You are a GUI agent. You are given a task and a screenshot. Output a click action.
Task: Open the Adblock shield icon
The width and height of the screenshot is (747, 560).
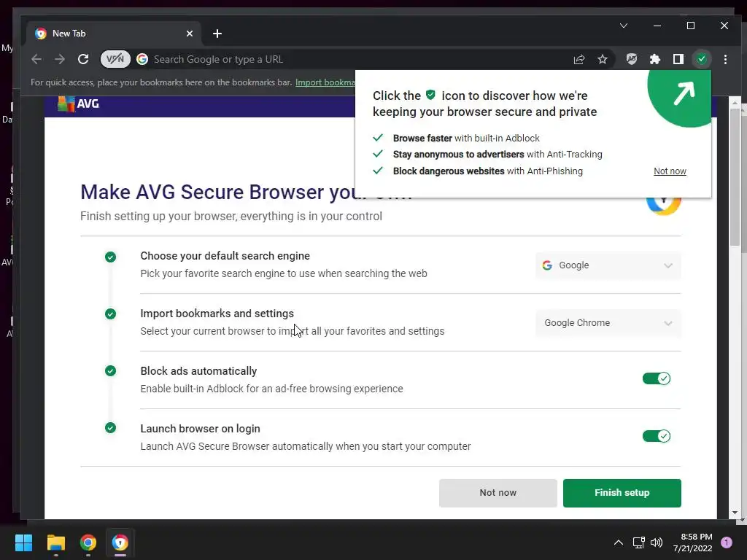[632, 59]
